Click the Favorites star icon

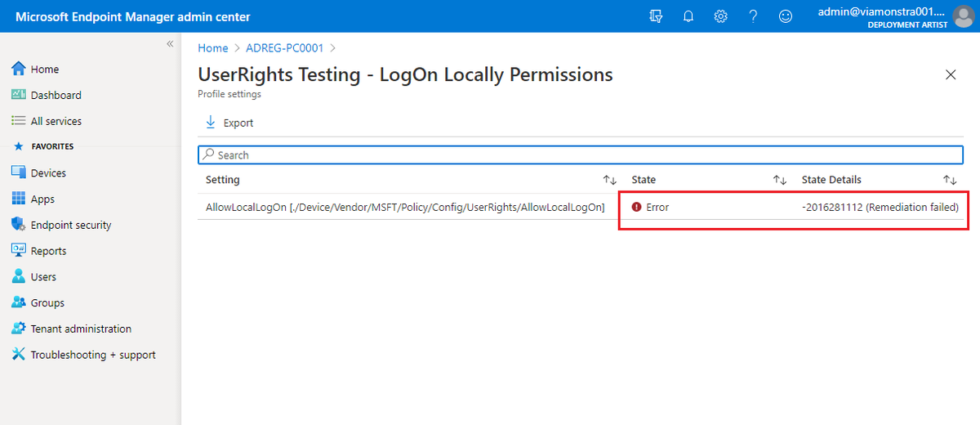click(19, 146)
